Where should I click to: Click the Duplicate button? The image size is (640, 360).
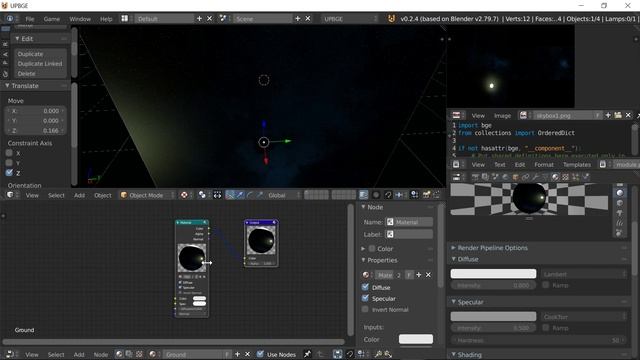[40, 54]
